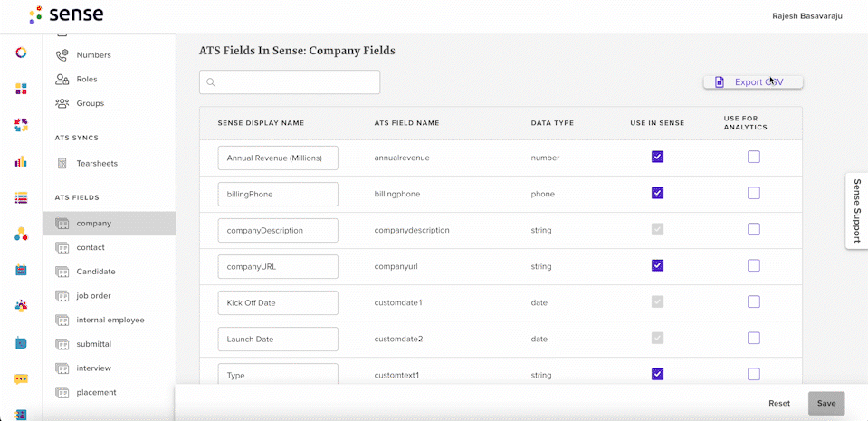Open the calendar icon in left rail
868x421 pixels.
point(21,271)
